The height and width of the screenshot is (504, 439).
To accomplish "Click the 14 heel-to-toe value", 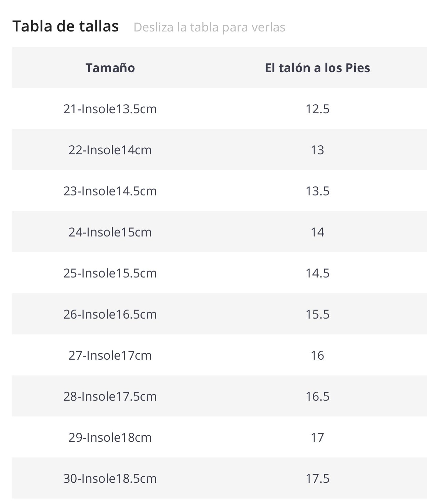I will click(x=317, y=232).
